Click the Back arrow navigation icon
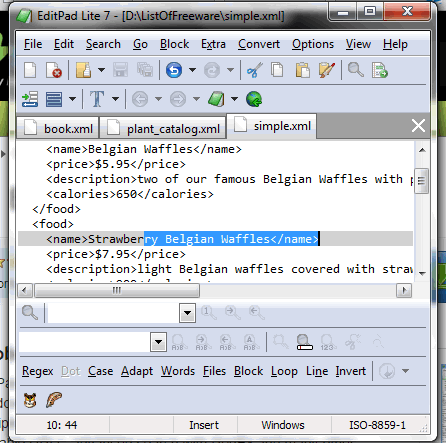 pos(140,99)
